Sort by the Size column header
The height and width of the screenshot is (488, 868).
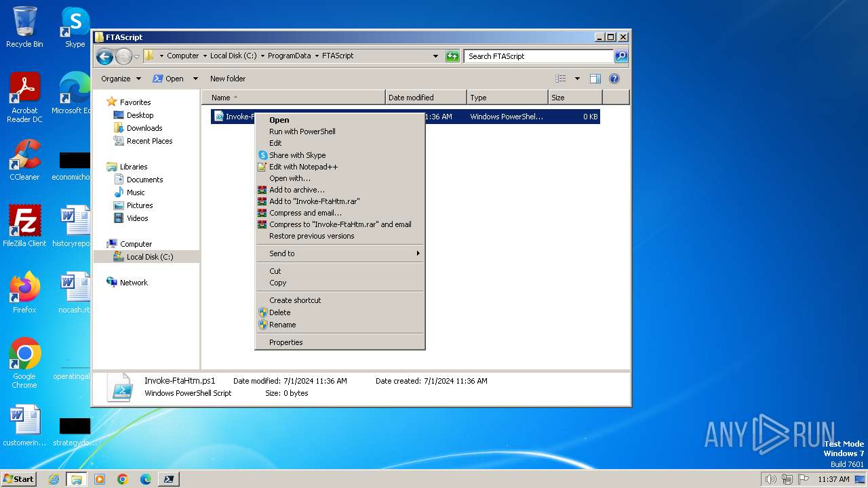click(x=575, y=98)
